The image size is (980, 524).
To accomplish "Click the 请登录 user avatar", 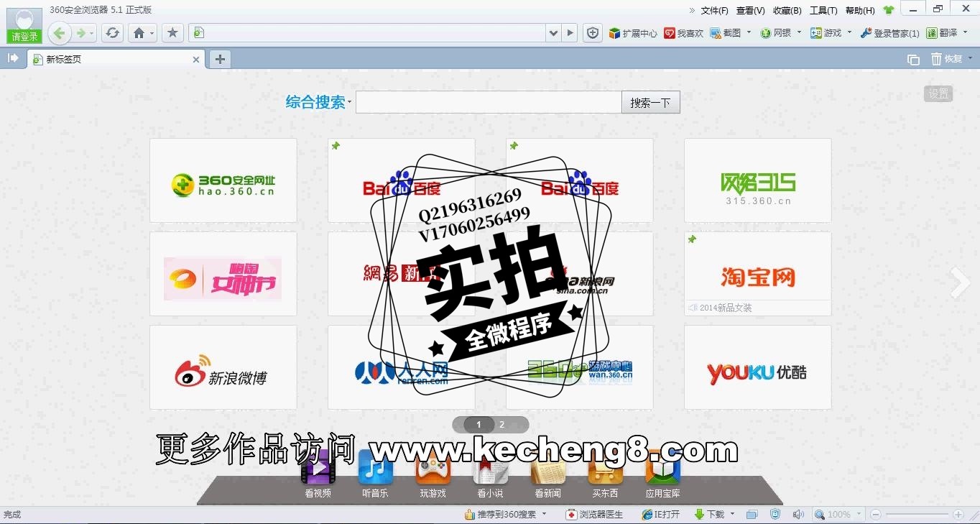I will (24, 25).
